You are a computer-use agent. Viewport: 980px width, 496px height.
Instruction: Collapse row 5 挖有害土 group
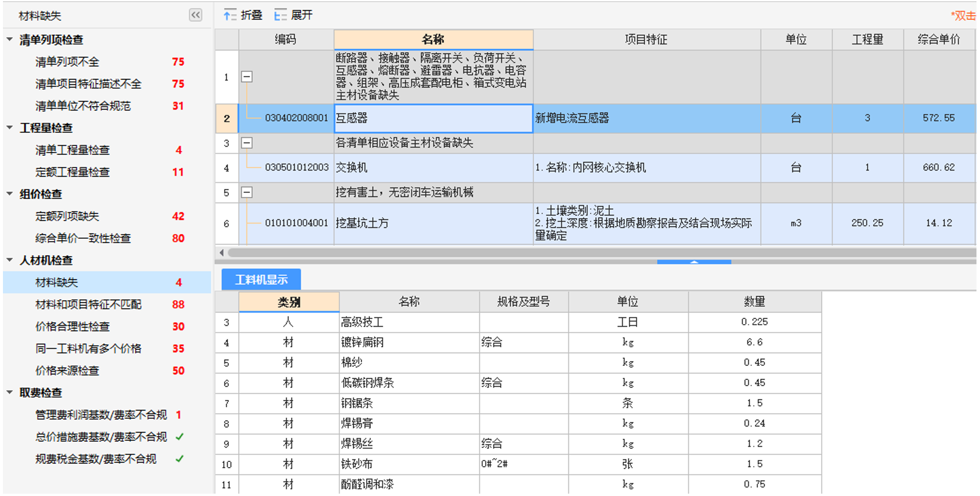pos(247,192)
